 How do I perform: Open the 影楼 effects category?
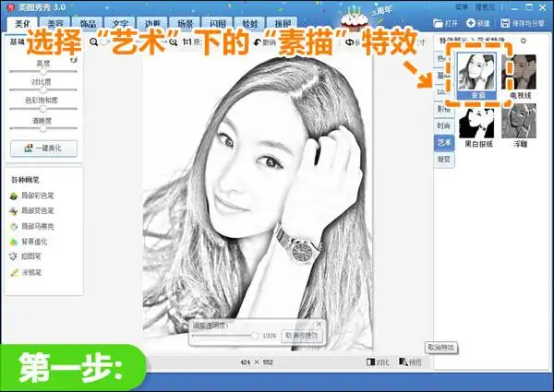point(443,109)
